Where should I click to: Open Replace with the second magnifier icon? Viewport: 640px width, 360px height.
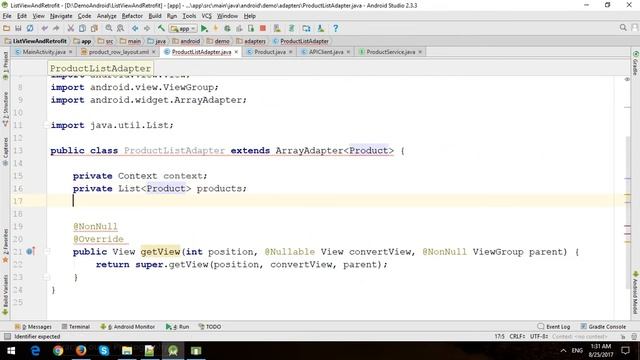(120, 28)
